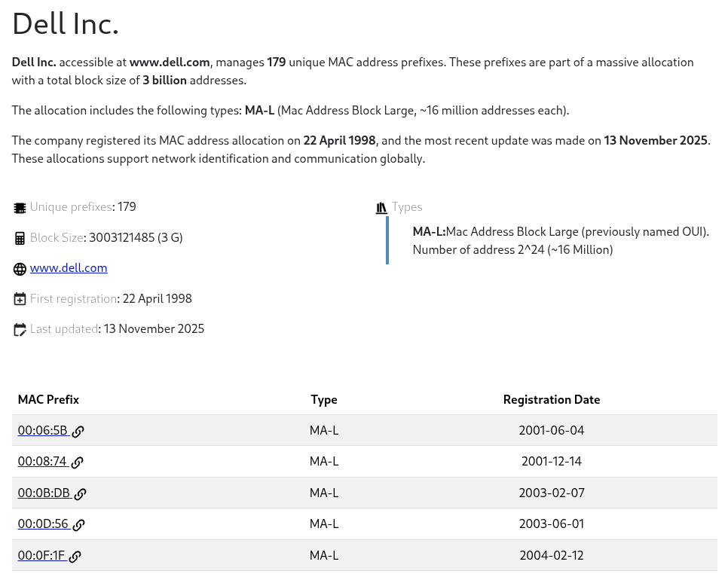This screenshot has height=580, width=728.
Task: Open the www.dell.com hyperlink
Action: pos(69,268)
